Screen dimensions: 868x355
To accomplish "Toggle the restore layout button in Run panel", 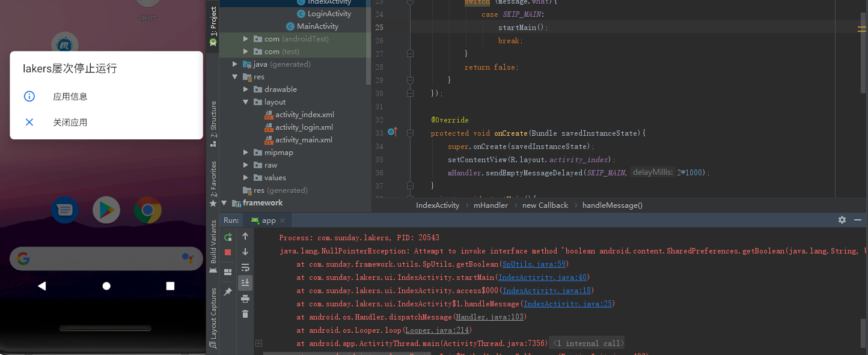I will click(228, 272).
